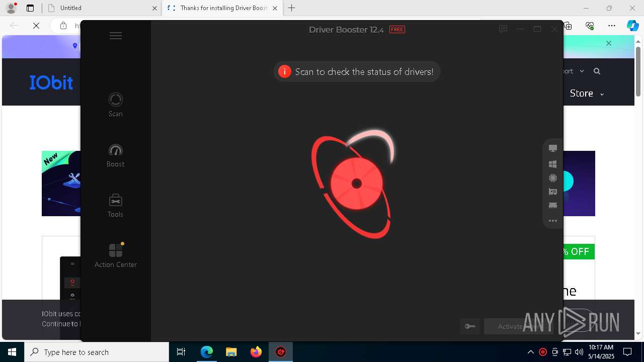
Task: Open the IObit site search icon
Action: (x=597, y=71)
